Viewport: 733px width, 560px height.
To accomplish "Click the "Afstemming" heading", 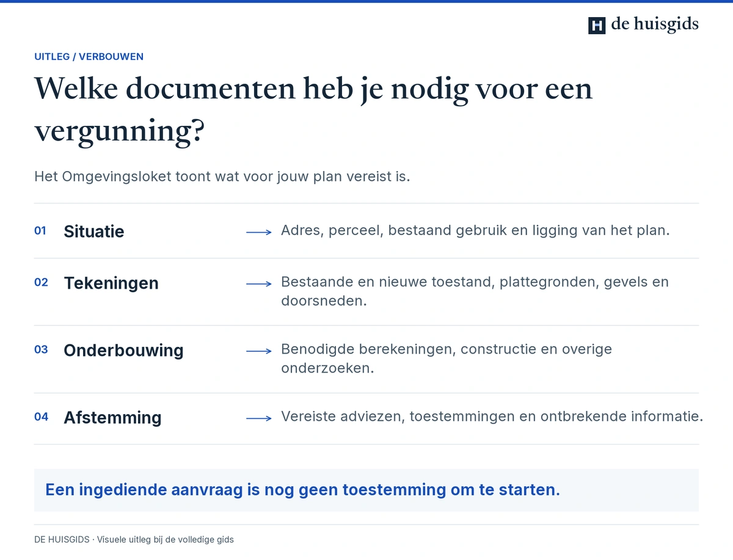I will tap(112, 418).
